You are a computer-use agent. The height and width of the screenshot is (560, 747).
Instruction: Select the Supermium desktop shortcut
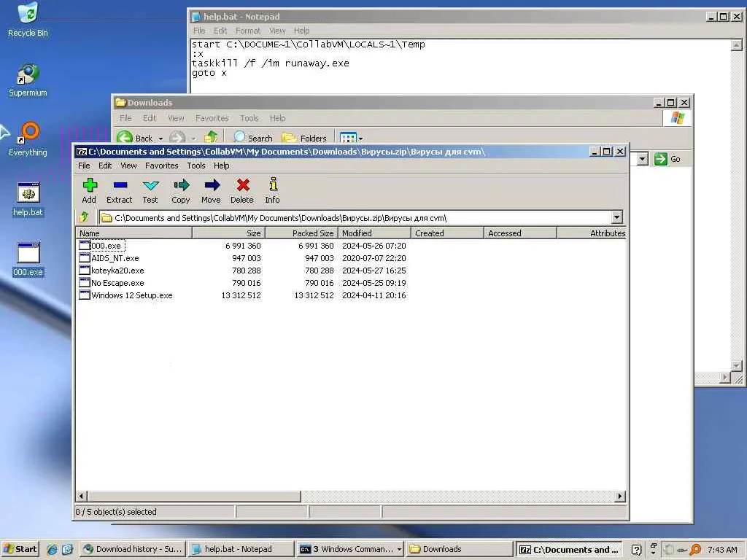(x=28, y=80)
